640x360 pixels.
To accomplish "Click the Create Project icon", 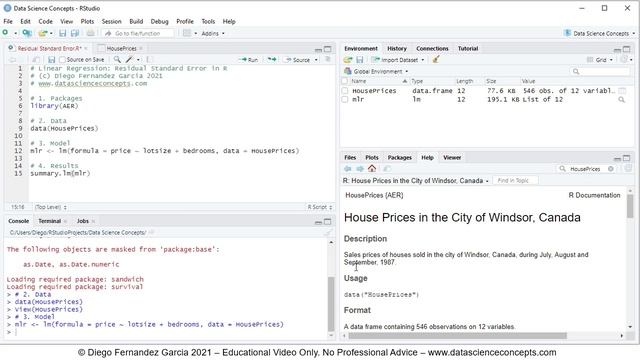I will 27,33.
